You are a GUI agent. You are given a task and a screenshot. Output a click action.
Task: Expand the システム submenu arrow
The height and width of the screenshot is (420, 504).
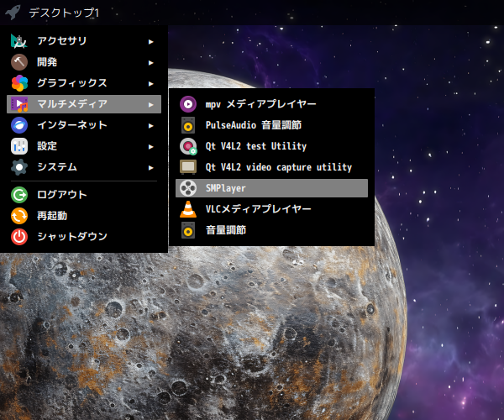tap(150, 168)
